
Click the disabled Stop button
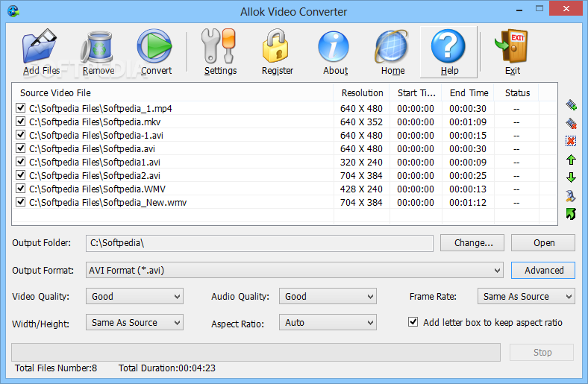(542, 352)
